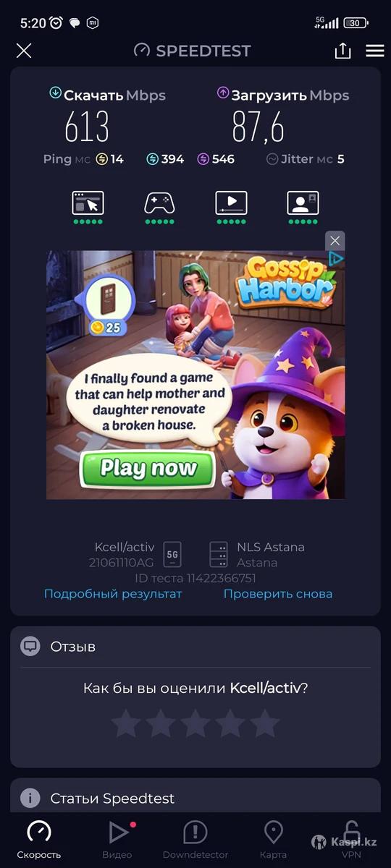Tap the share icon in header
Screen dimensions: 391x868
[342, 50]
